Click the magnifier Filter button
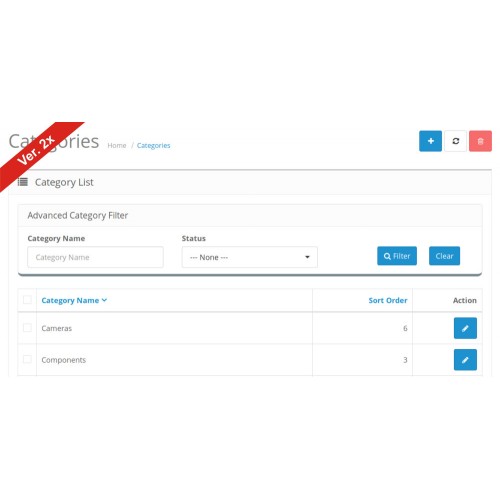This screenshot has width=500, height=500. tap(397, 256)
